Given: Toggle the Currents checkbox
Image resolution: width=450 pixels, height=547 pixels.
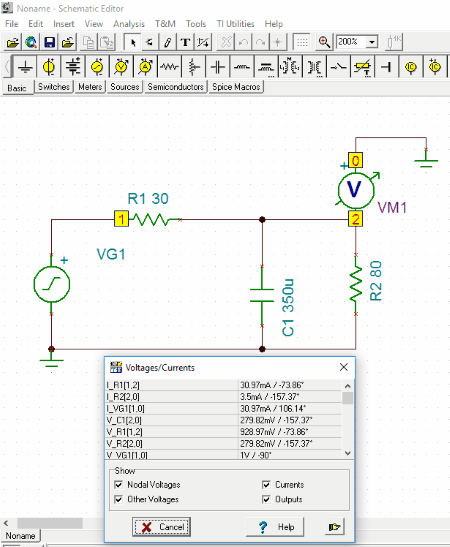Looking at the screenshot, I should pyautogui.click(x=266, y=485).
